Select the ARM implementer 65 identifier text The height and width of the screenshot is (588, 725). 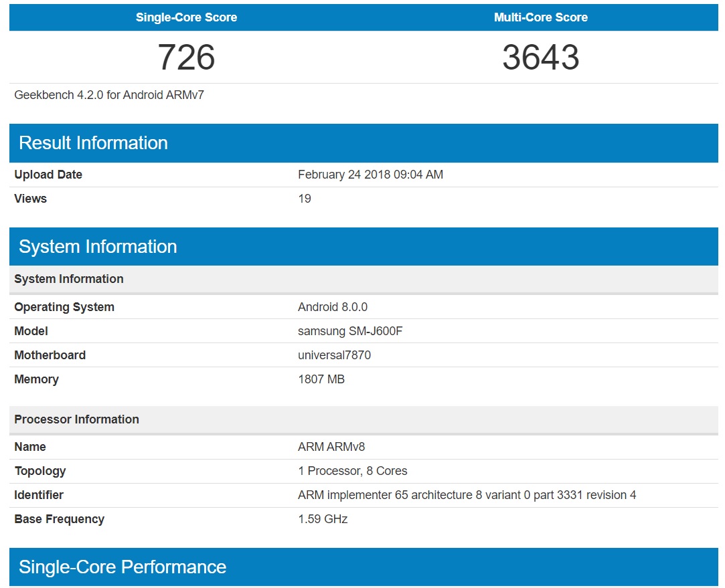click(x=467, y=495)
